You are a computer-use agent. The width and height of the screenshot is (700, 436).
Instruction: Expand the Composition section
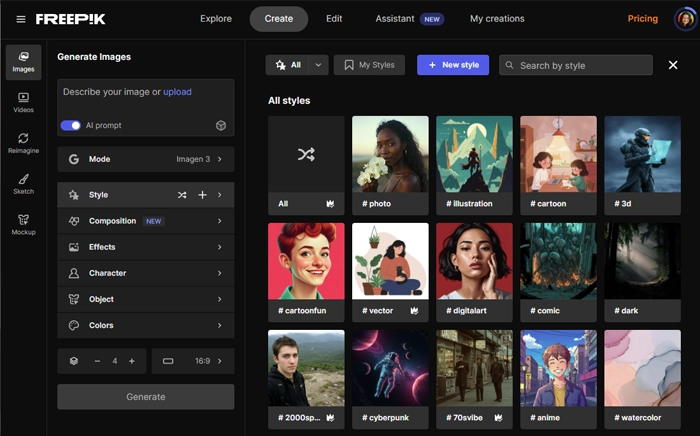(x=146, y=221)
